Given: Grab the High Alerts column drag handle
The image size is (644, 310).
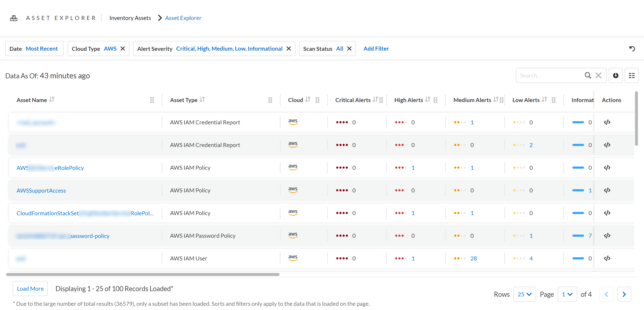Looking at the screenshot, I should coord(436,100).
